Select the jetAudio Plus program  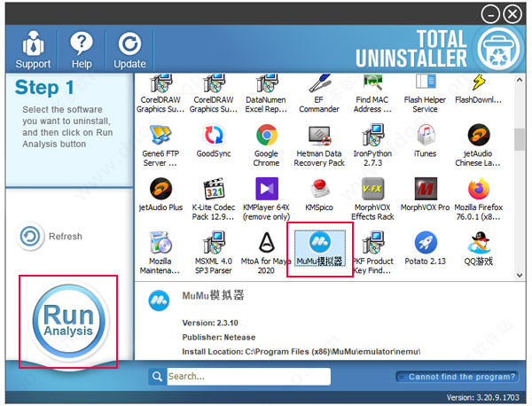[160, 195]
